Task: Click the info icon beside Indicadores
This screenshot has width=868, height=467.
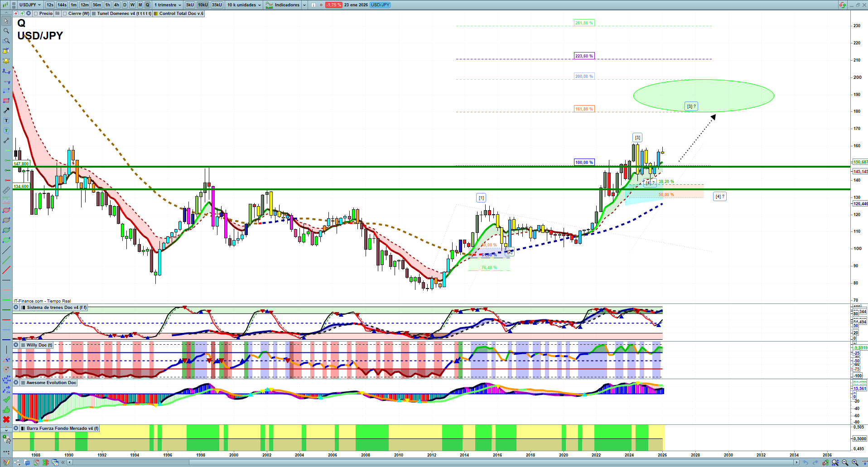Action: [x=313, y=5]
